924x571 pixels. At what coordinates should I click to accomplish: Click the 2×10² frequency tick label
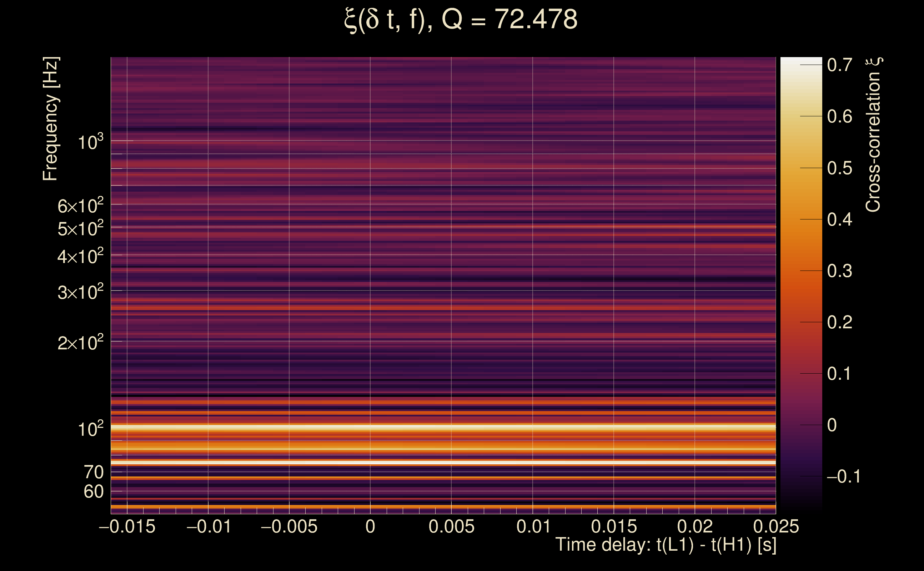80,343
